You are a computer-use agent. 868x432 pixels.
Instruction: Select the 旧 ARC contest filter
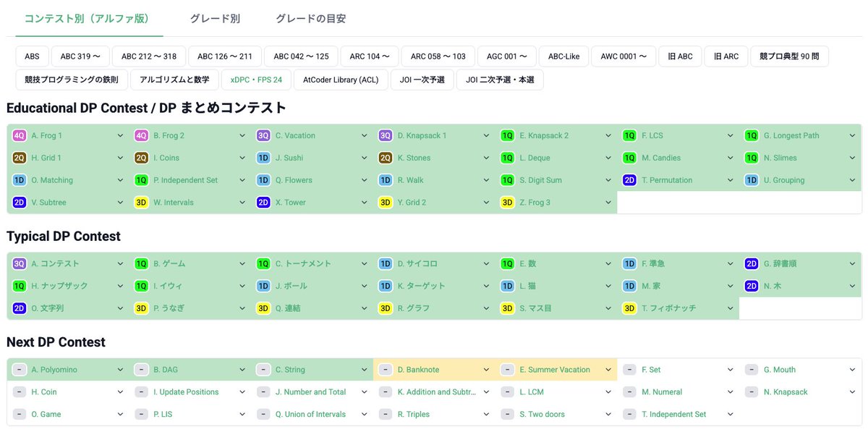726,56
